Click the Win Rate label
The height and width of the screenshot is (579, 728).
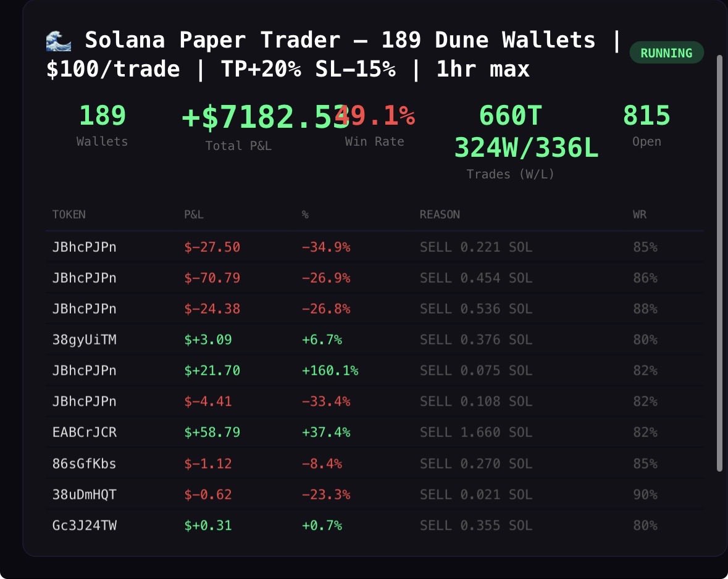pos(374,141)
